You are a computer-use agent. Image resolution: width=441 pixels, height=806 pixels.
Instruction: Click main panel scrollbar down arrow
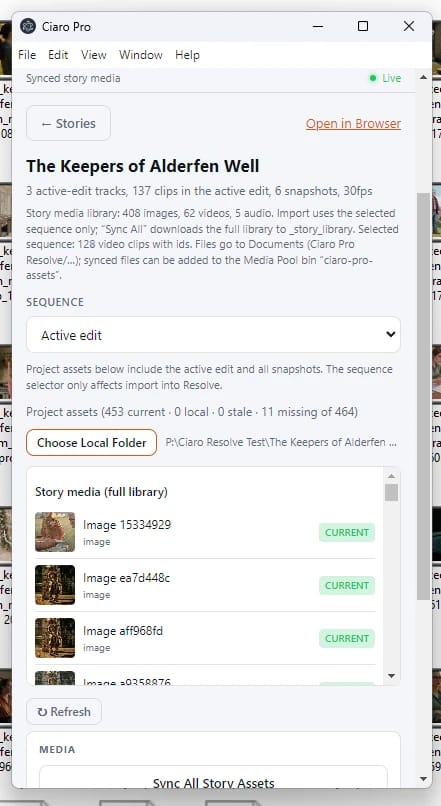(x=423, y=779)
